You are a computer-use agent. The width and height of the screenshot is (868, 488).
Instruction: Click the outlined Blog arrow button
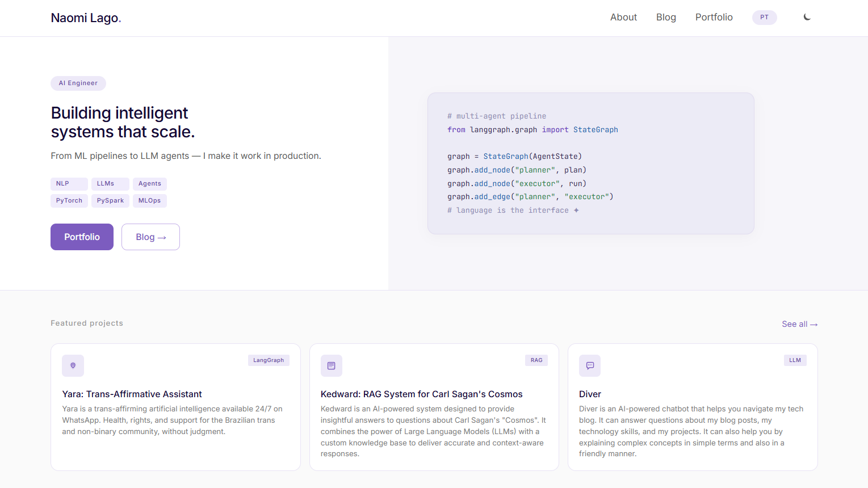pos(150,237)
